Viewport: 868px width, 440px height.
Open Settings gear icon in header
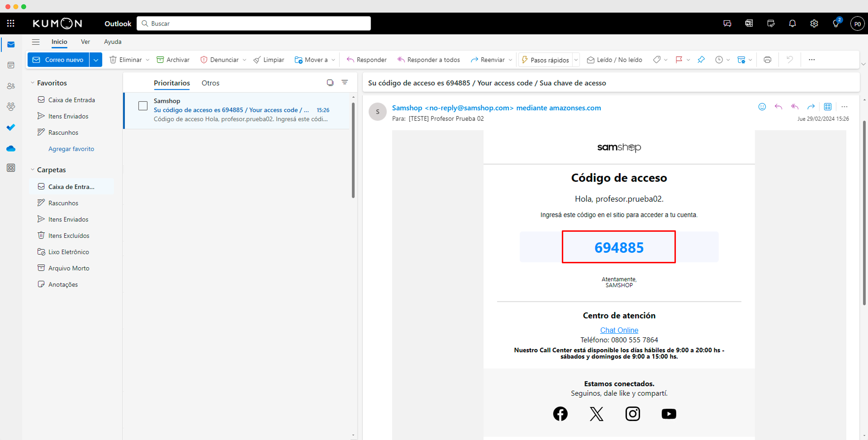814,23
